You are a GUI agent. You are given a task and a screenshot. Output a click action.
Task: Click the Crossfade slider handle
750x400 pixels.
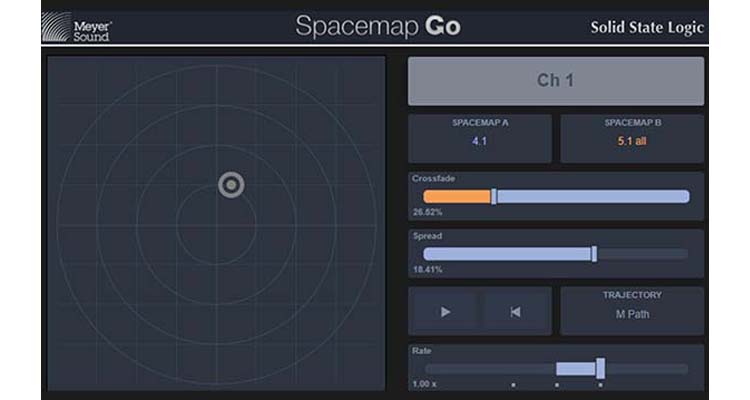(494, 197)
